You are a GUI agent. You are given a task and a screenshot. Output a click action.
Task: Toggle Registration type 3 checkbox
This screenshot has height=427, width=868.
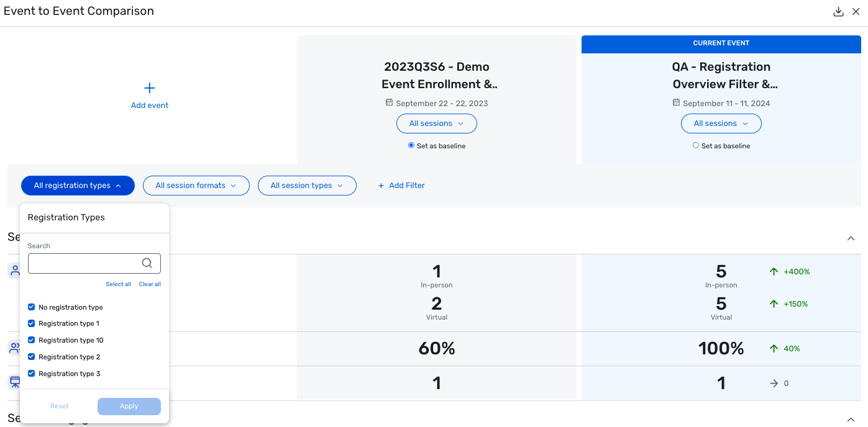(x=31, y=374)
